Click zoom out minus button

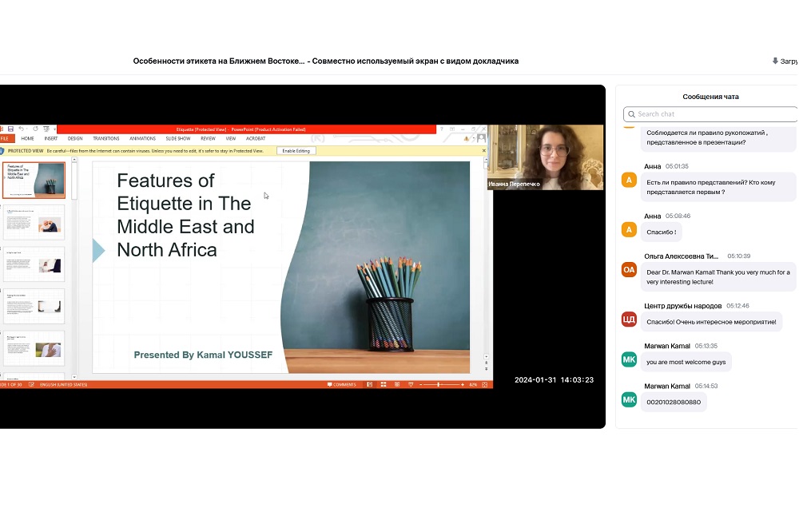(419, 384)
